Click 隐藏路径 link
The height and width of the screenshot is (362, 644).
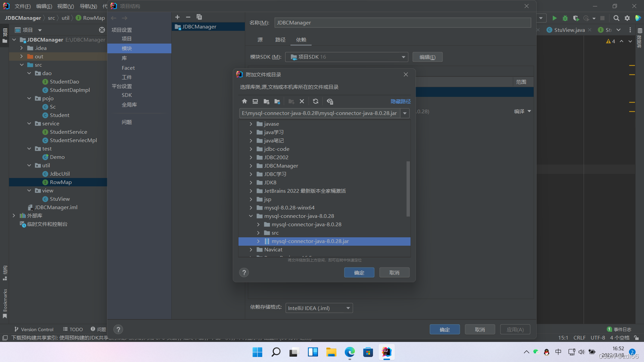tap(400, 101)
